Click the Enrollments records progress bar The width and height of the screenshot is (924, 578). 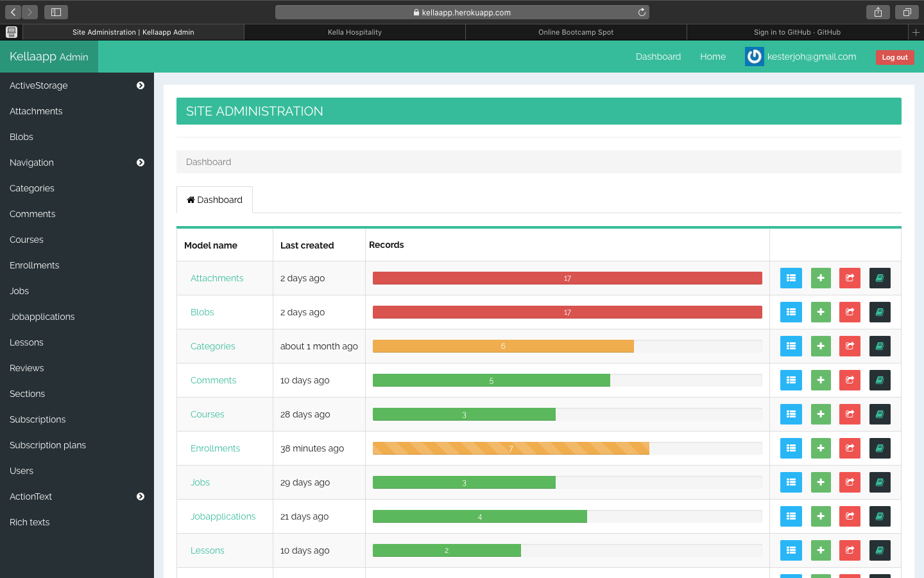pyautogui.click(x=510, y=448)
